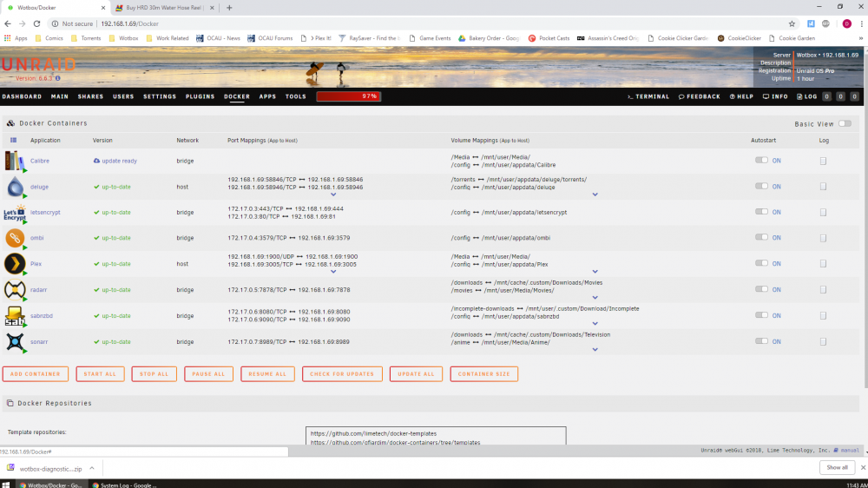Tick the Log checkbox for ombi
The width and height of the screenshot is (868, 488).
pyautogui.click(x=823, y=238)
